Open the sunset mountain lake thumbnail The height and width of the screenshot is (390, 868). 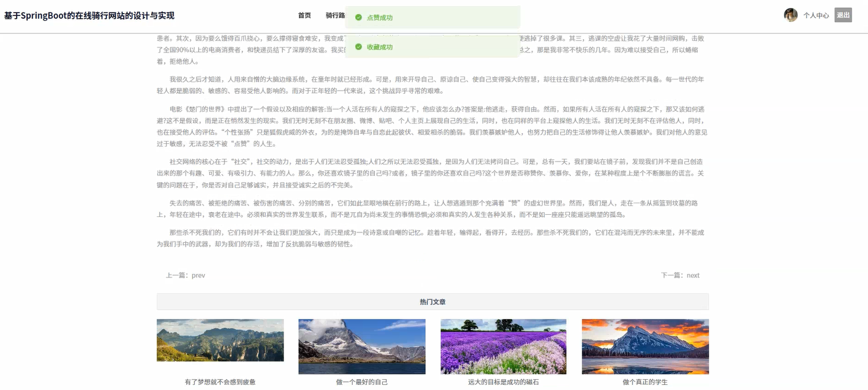pos(645,347)
